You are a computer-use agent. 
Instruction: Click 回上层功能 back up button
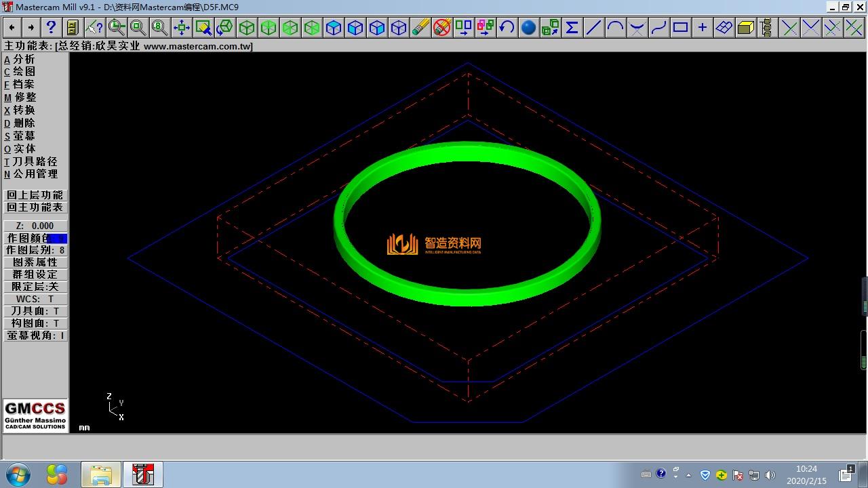pos(35,195)
